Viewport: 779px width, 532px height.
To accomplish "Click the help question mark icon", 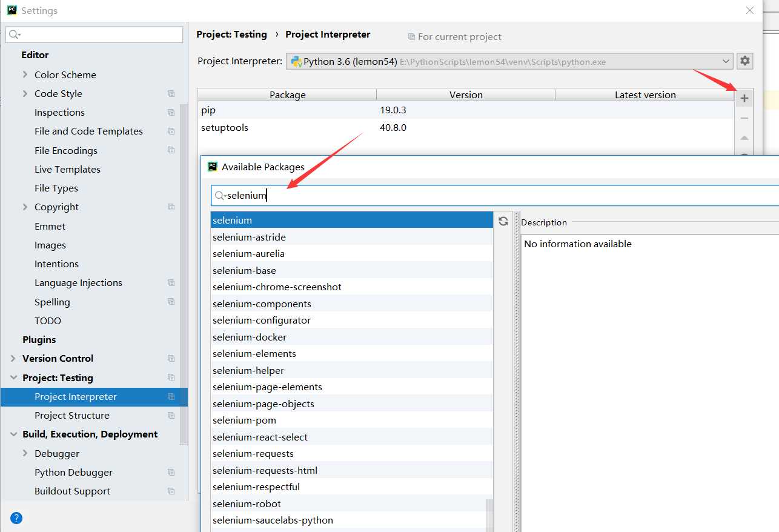I will click(x=16, y=518).
